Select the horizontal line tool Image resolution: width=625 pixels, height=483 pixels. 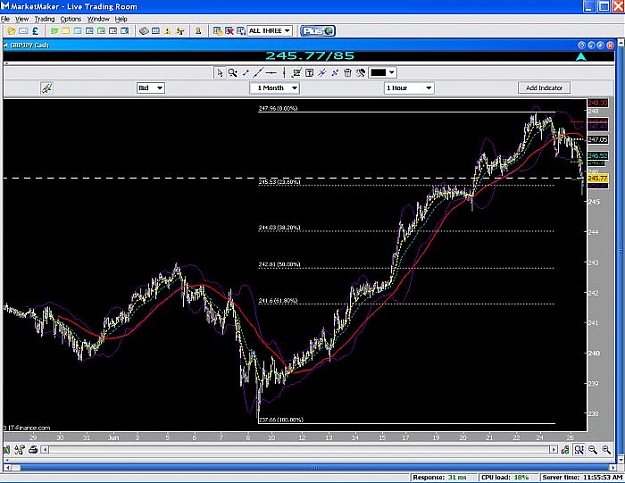pyautogui.click(x=271, y=73)
